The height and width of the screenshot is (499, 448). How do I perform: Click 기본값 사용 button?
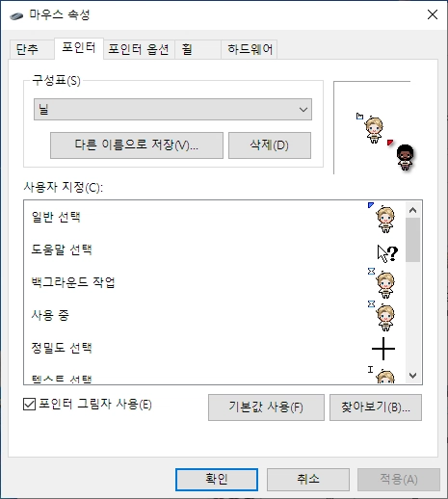coord(266,407)
